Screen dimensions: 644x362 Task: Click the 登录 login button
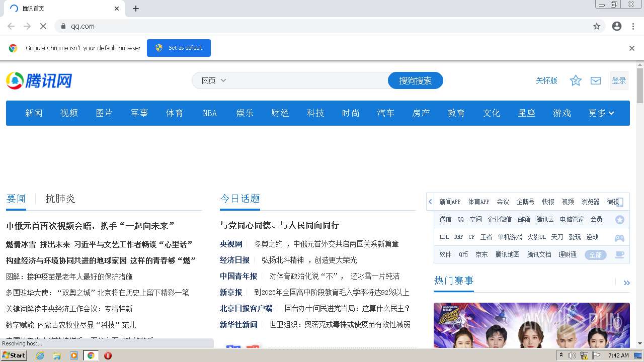(x=619, y=80)
